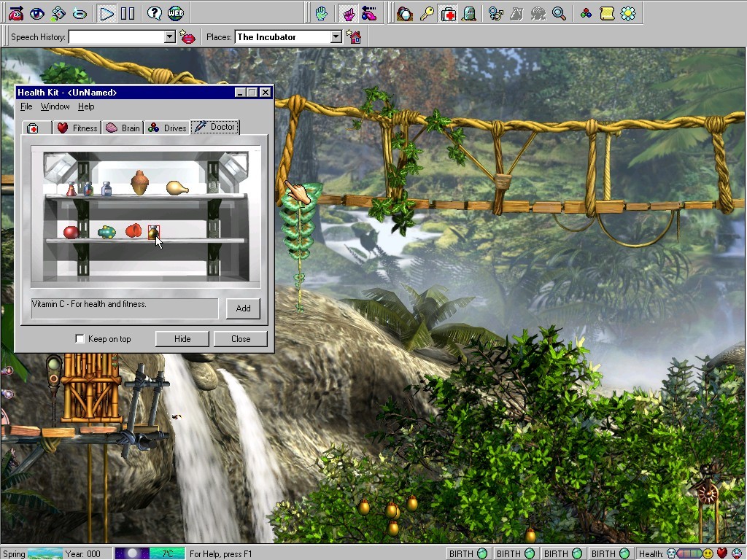Viewport: 747px width, 560px height.
Task: Switch to the Drives tab
Action: [x=167, y=128]
